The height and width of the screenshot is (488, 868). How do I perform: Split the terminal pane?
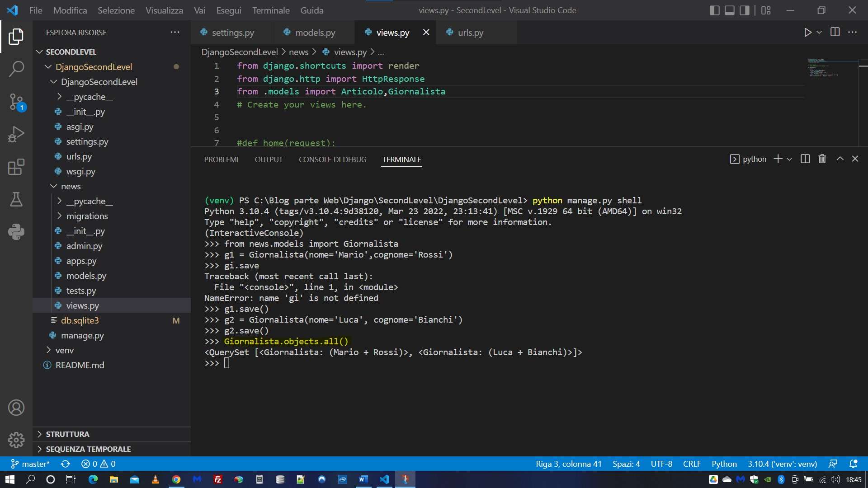[805, 159]
